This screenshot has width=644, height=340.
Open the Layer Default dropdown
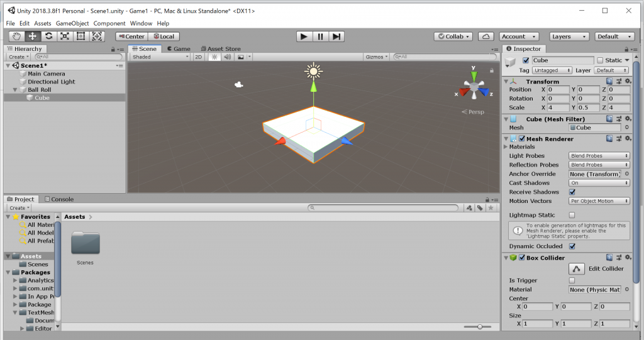tap(611, 70)
